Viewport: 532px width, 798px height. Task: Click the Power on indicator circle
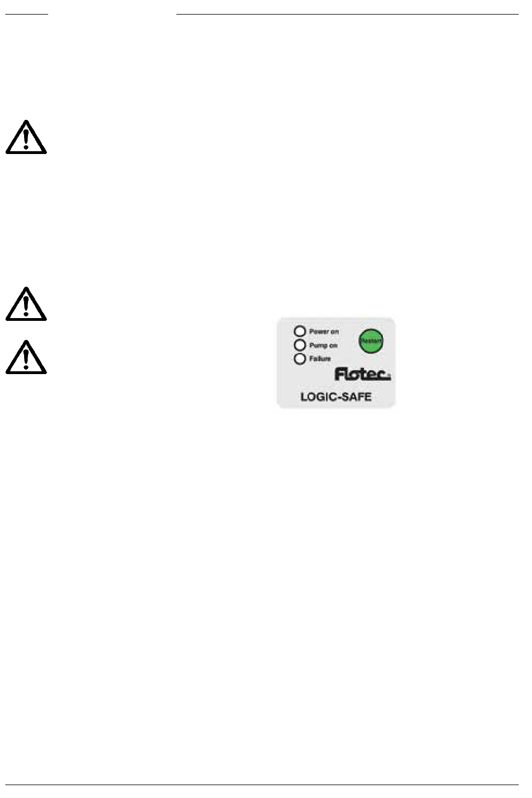300,332
